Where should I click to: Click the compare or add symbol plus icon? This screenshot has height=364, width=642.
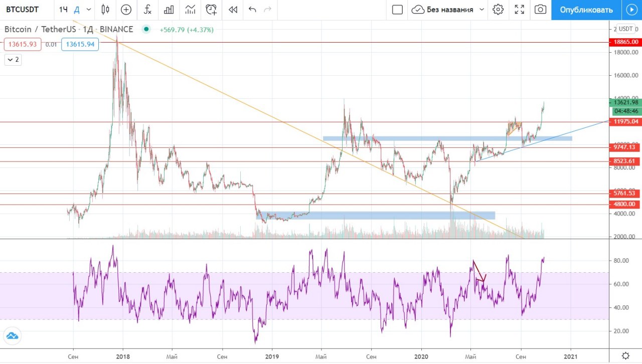[126, 10]
